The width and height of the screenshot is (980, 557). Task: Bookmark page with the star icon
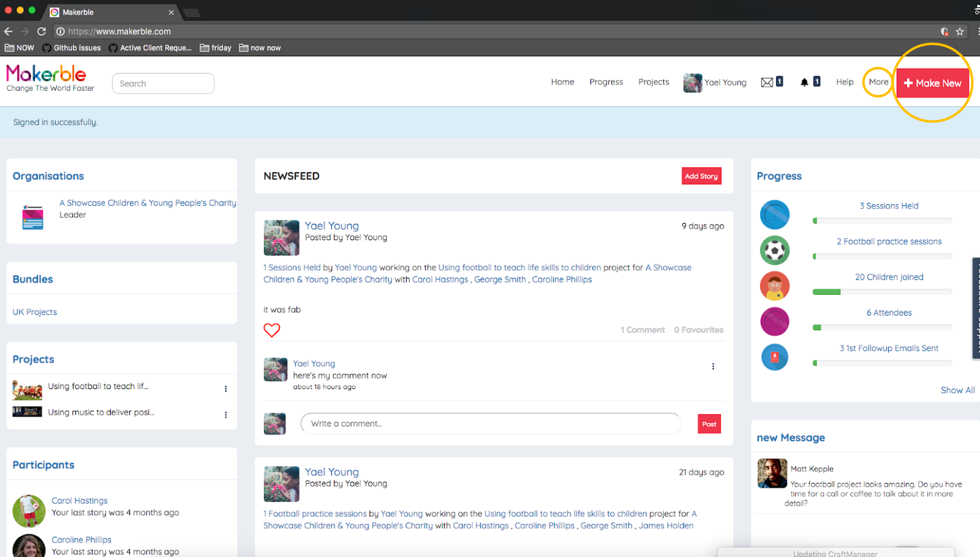coord(960,31)
